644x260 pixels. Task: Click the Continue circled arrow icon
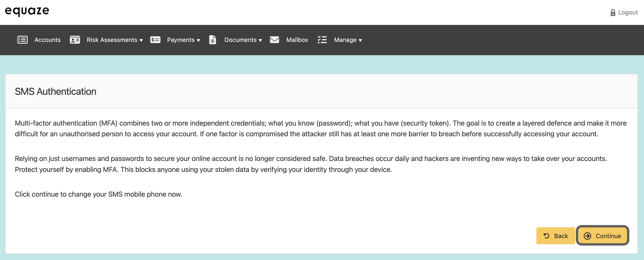pyautogui.click(x=587, y=236)
